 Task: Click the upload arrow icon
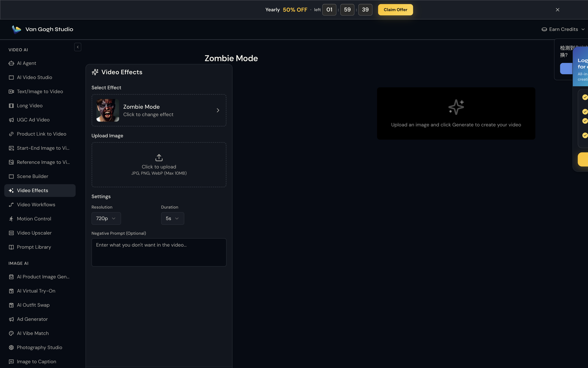(159, 157)
